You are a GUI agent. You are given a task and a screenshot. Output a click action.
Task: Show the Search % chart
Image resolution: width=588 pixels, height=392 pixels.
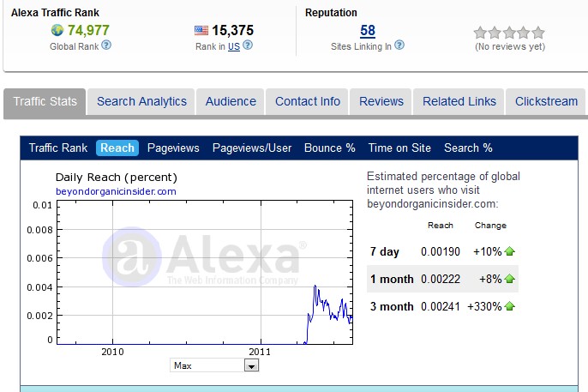pyautogui.click(x=468, y=148)
